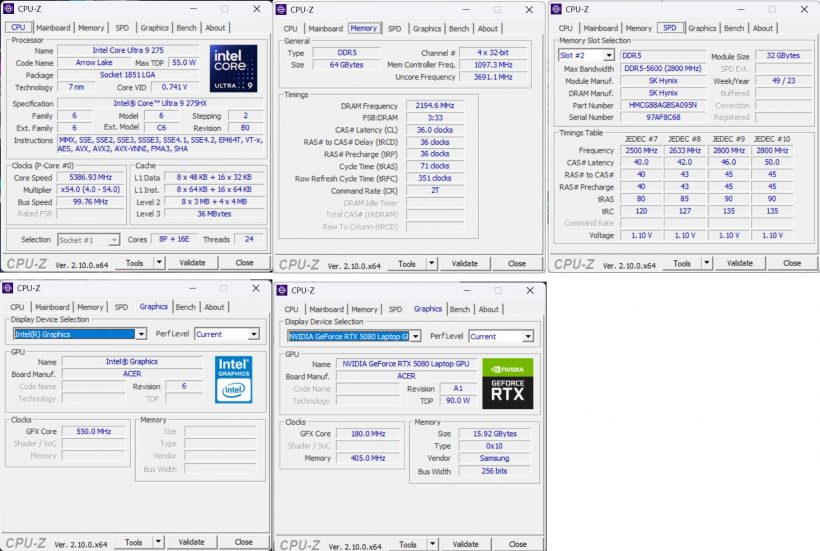Click Validate in the processor window
Screen dimensions: 820x551
tap(192, 262)
